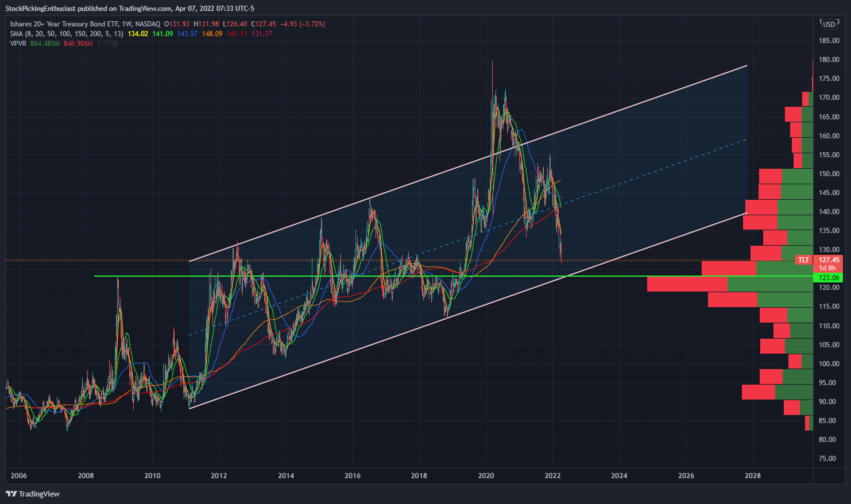Click the 135.00 price axis label

[x=829, y=231]
